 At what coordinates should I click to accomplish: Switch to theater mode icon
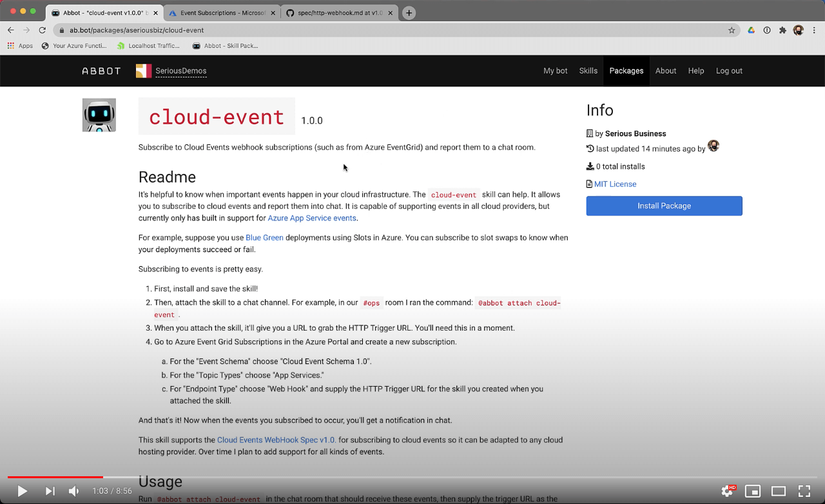click(779, 491)
